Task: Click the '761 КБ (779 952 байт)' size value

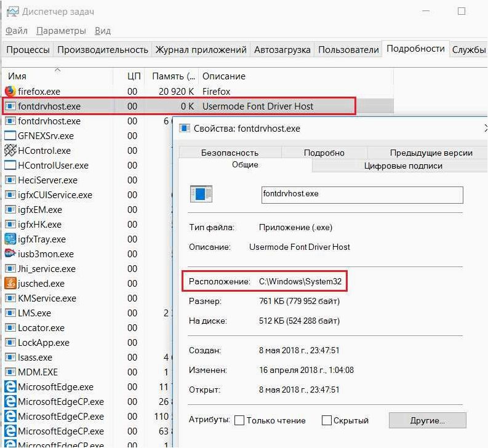Action: pyautogui.click(x=299, y=301)
